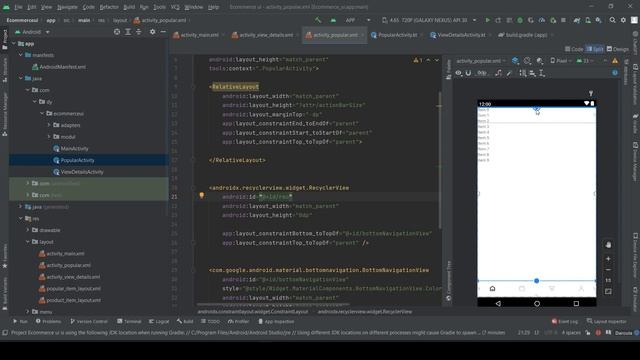
Task: Switch to the activity_main.xml editor tab
Action: coord(199,35)
